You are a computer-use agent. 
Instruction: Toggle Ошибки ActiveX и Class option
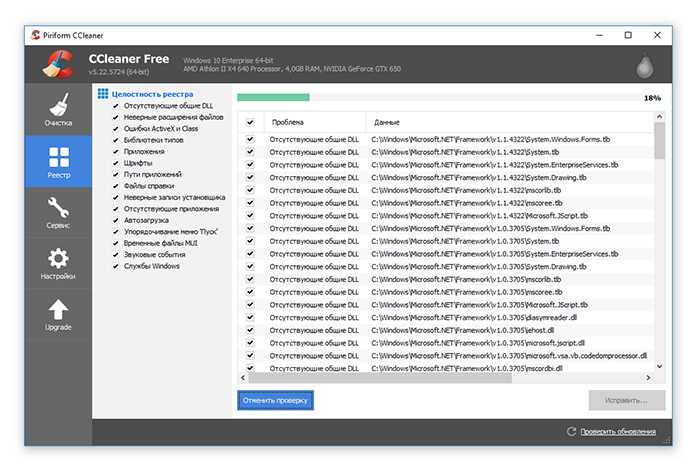[116, 129]
